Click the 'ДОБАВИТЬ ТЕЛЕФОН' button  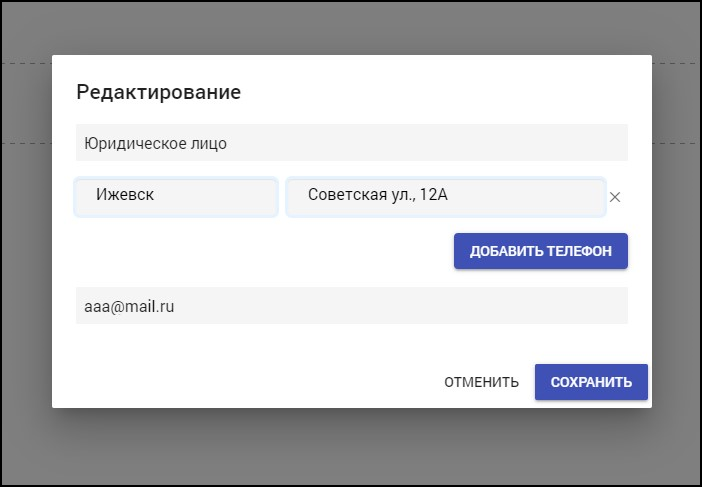(x=541, y=251)
